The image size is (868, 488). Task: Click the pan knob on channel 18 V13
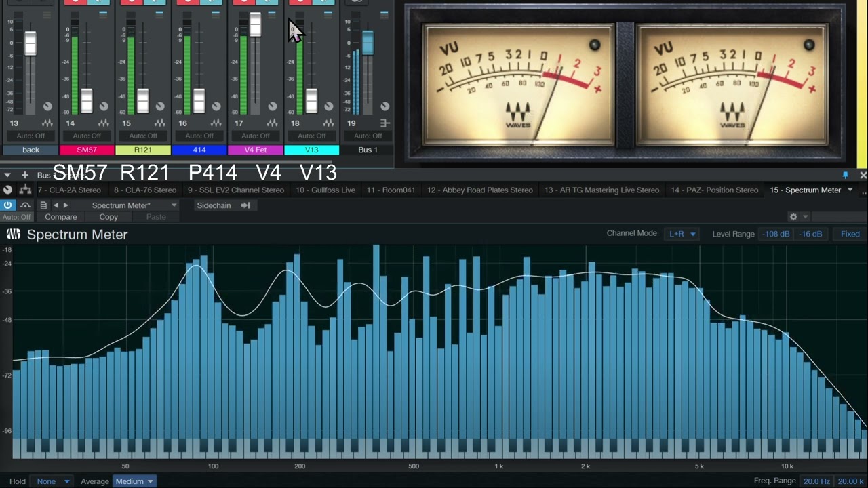point(329,106)
